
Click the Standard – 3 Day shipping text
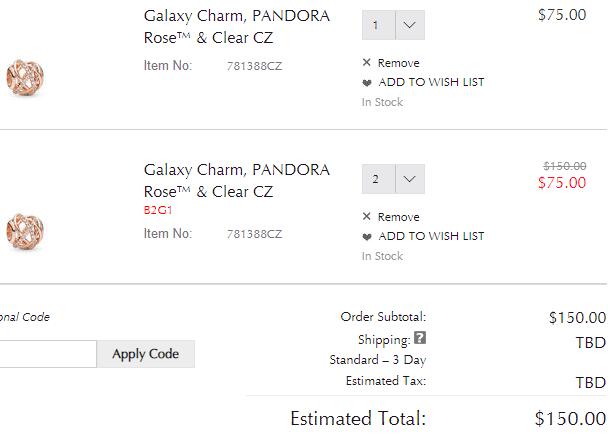[377, 360]
